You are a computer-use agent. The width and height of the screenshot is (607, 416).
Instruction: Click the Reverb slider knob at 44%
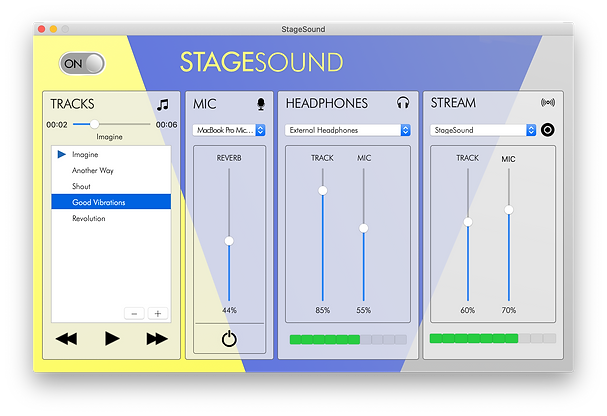pos(229,241)
